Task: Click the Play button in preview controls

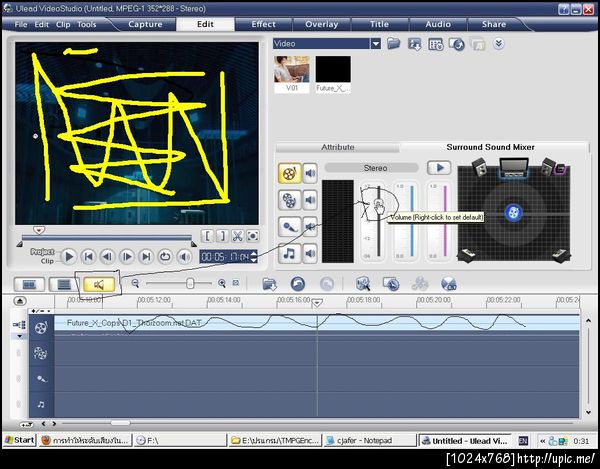Action: pyautogui.click(x=69, y=256)
